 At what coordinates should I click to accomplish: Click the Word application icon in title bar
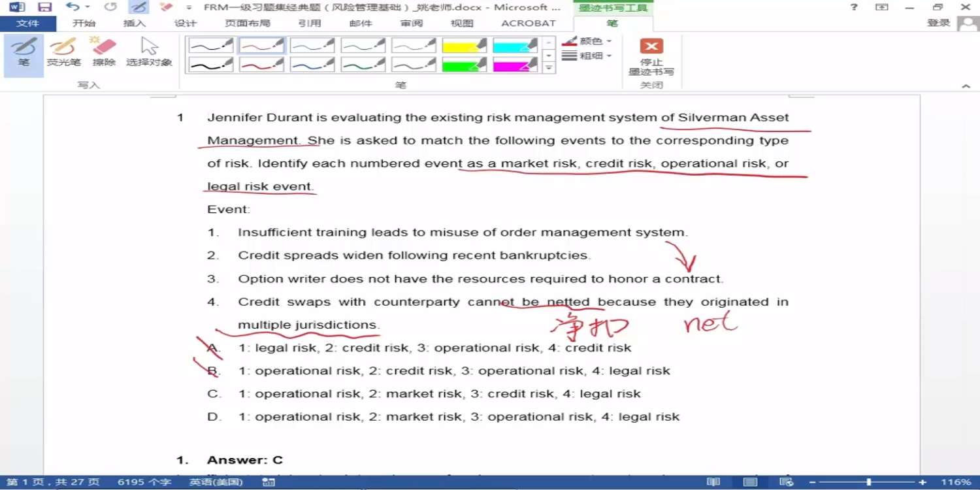click(17, 7)
